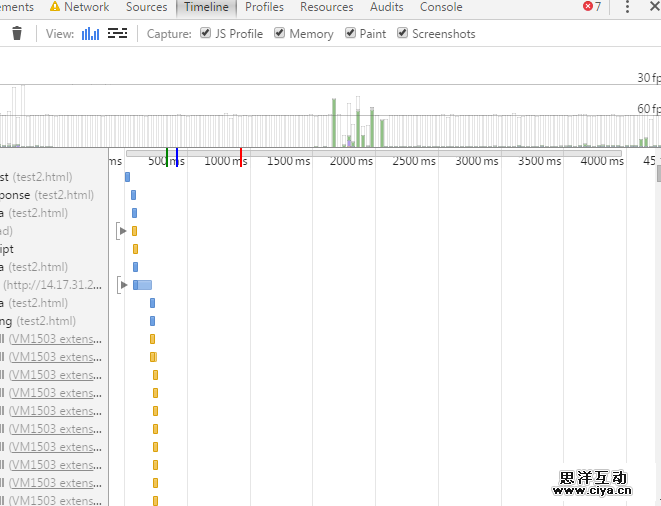The width and height of the screenshot is (661, 506).
Task: Expand the first record with a disclosure arrow
Action: [x=123, y=231]
